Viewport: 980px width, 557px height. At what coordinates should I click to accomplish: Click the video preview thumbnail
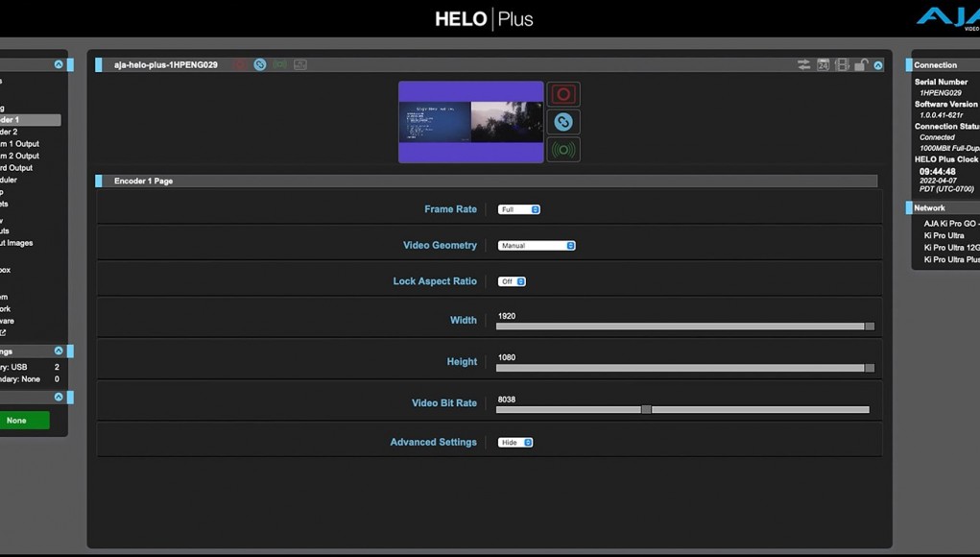pyautogui.click(x=470, y=122)
